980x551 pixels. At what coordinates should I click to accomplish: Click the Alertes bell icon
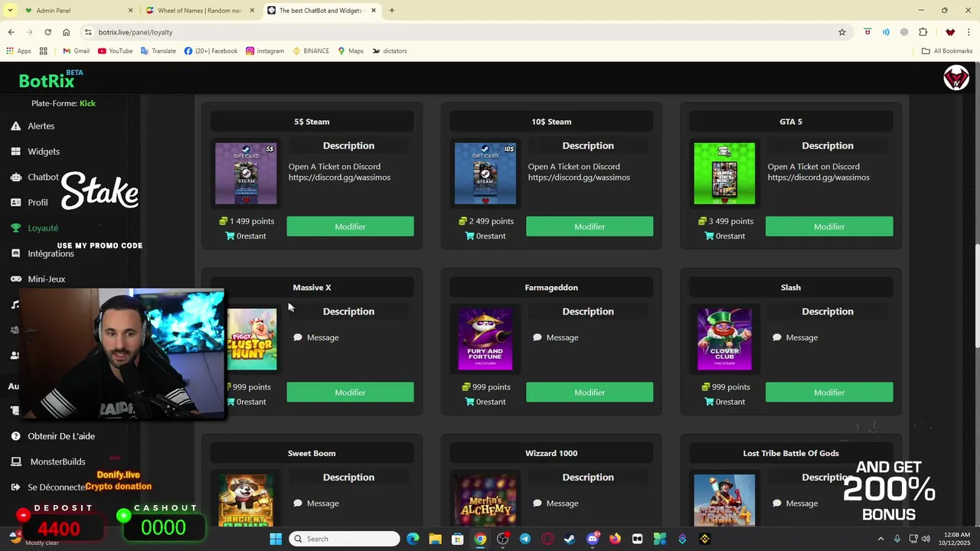pyautogui.click(x=15, y=126)
